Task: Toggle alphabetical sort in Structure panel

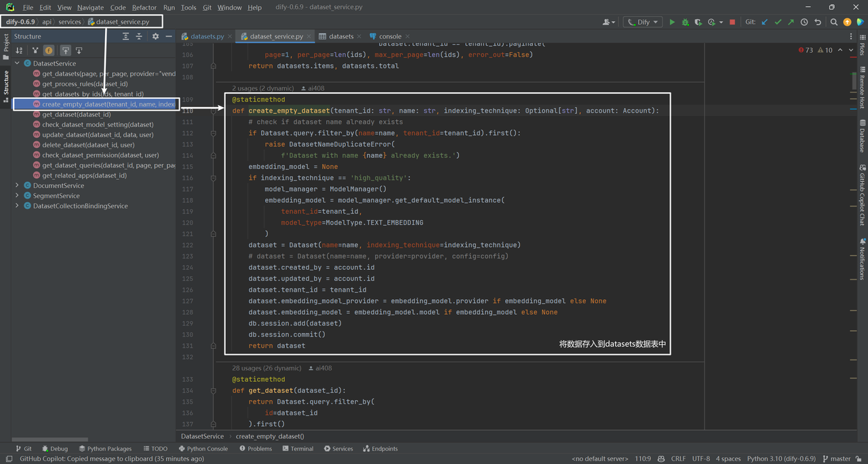Action: (18, 50)
